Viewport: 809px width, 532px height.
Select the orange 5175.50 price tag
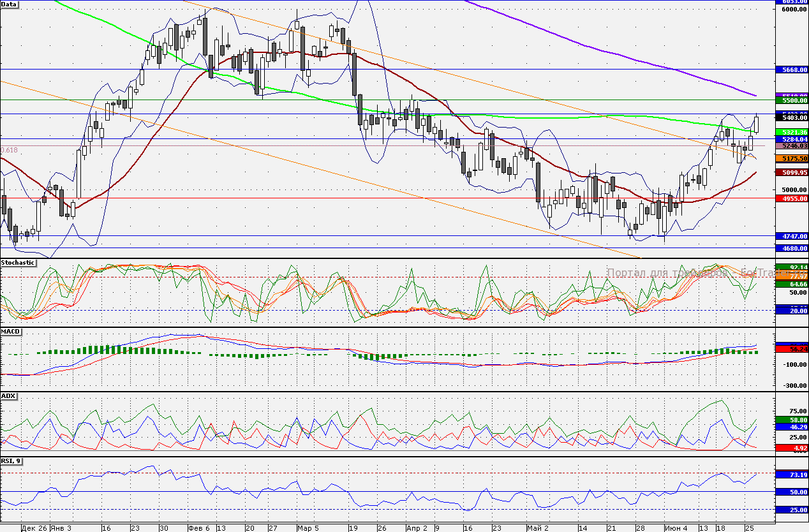pyautogui.click(x=791, y=158)
